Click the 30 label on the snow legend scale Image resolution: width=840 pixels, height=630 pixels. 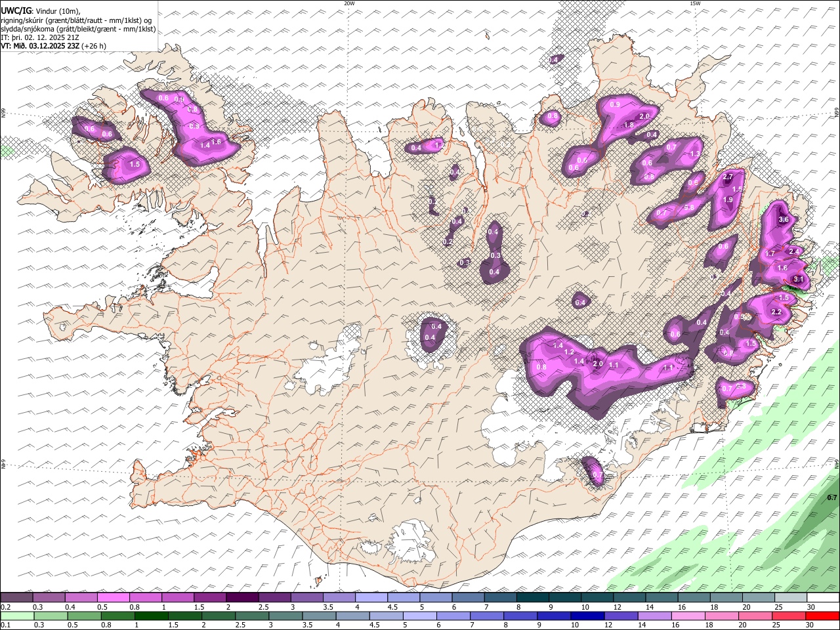[x=811, y=607]
